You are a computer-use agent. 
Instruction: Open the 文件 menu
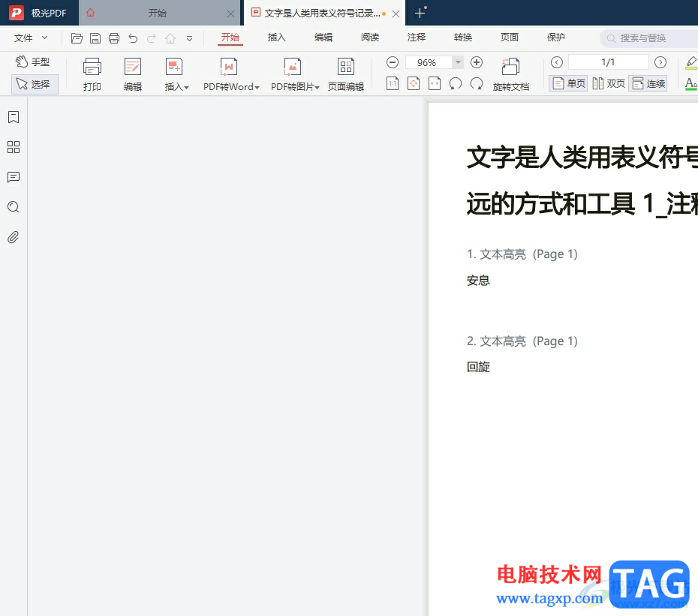(x=23, y=38)
